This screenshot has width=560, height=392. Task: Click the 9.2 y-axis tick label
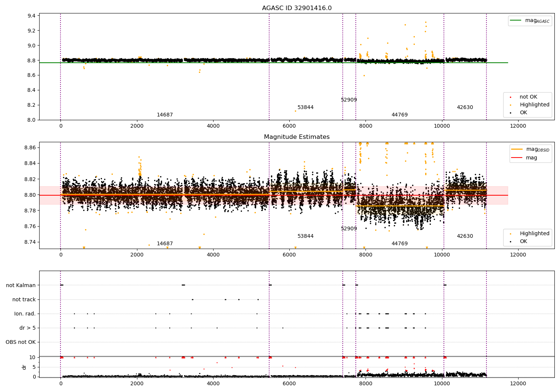[x=32, y=31]
